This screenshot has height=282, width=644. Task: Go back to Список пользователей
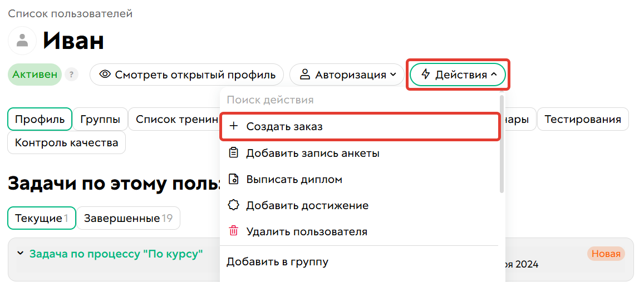click(70, 13)
